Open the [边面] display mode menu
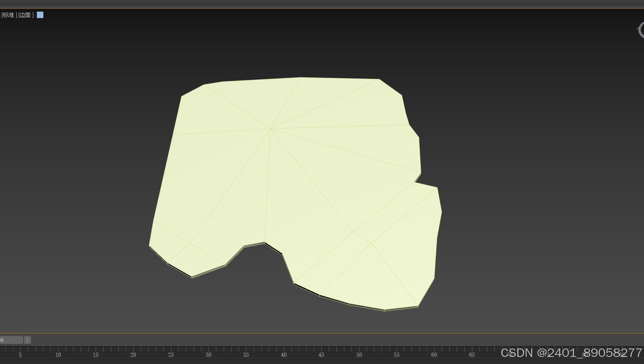This screenshot has width=644, height=364. [x=26, y=15]
